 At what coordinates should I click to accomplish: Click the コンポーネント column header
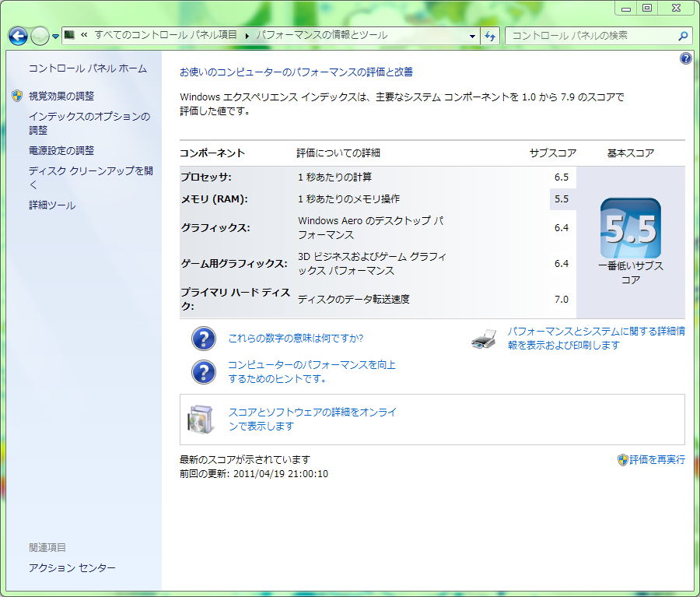click(212, 153)
